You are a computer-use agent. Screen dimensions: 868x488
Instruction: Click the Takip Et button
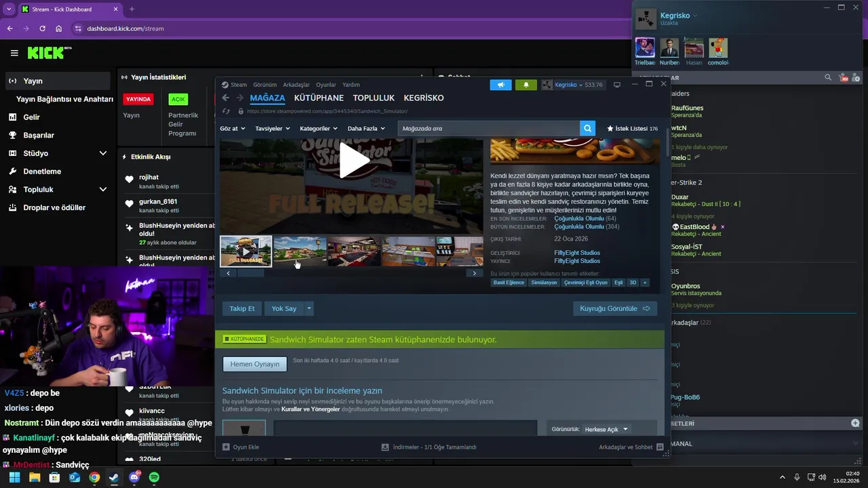(242, 308)
